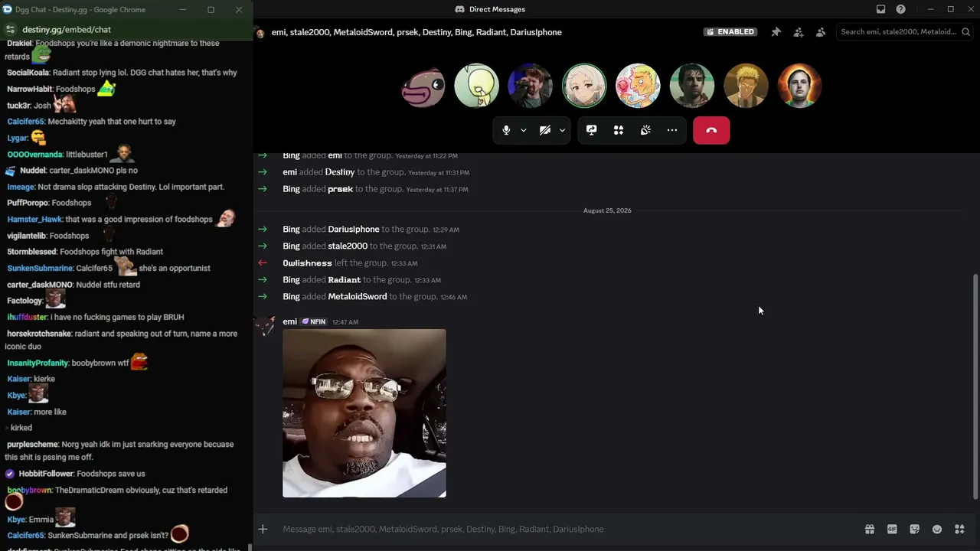Open the GIF picker

892,529
